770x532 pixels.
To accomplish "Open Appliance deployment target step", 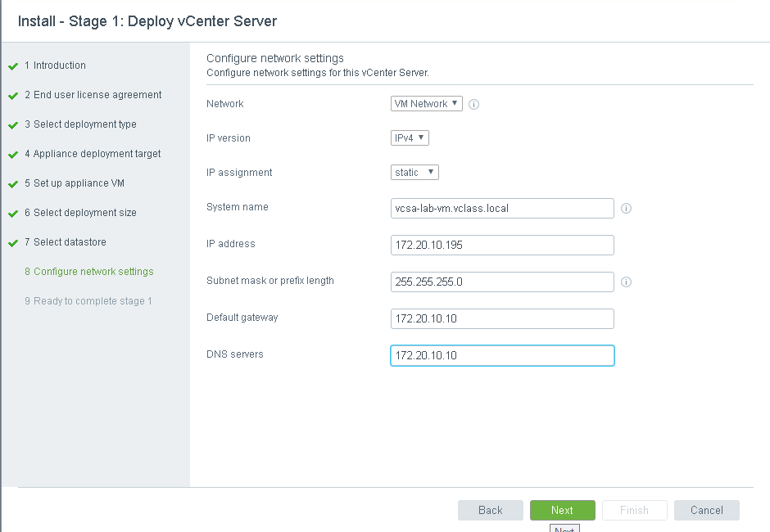I will pos(97,154).
